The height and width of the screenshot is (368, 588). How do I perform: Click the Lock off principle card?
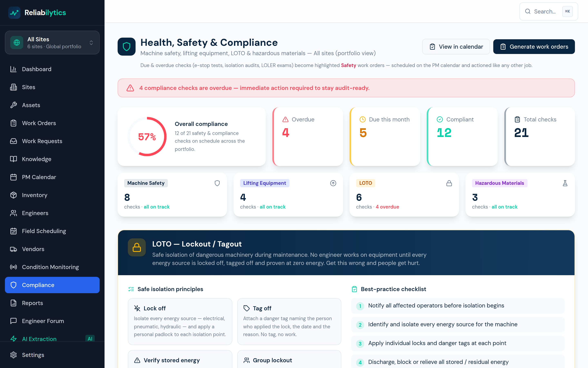[180, 322]
